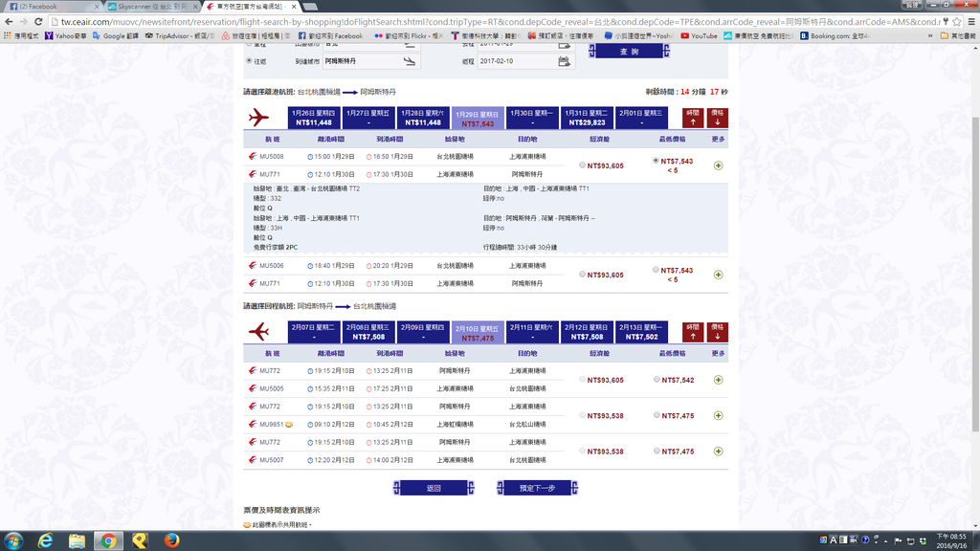This screenshot has width=980, height=551.
Task: Switch to the outbound 1月31日 NT$29,823 date tab
Action: click(587, 118)
